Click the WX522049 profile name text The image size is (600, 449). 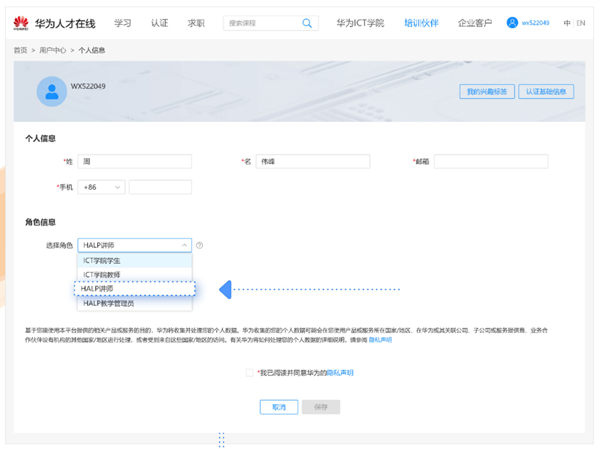(88, 86)
